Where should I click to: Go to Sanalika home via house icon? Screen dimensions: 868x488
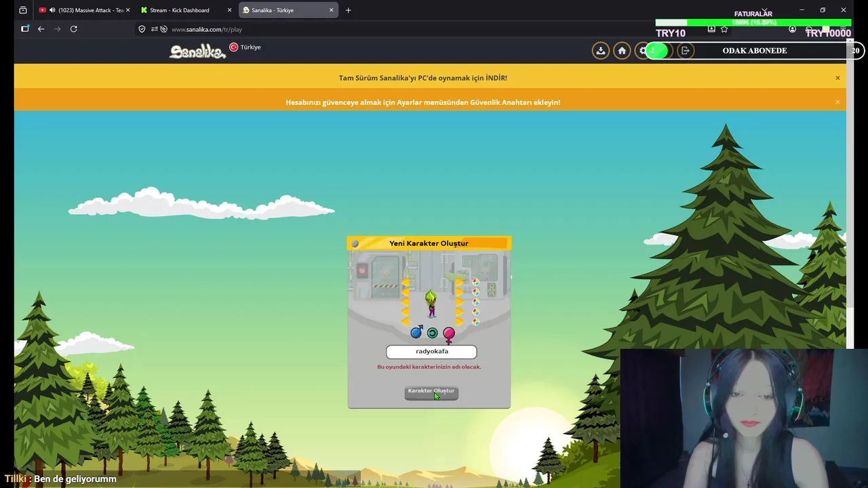point(622,51)
